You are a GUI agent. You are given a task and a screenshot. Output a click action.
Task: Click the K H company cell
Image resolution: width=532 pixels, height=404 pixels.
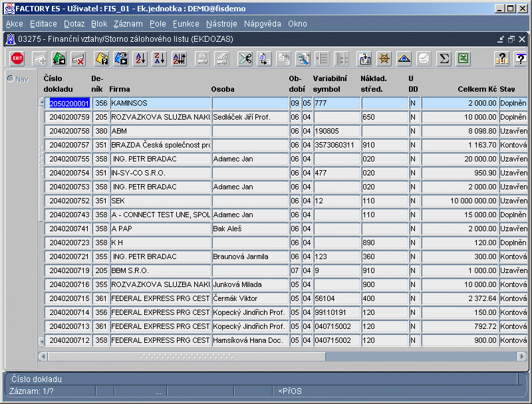pos(160,243)
